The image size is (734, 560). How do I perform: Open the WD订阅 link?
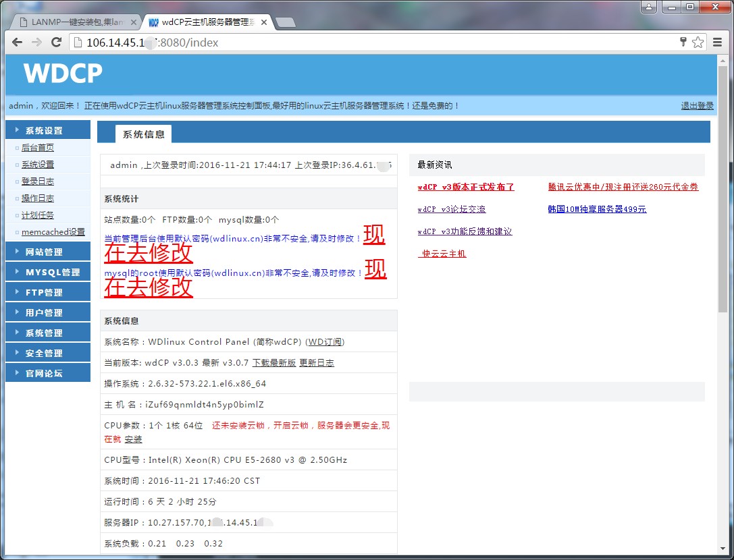click(325, 342)
